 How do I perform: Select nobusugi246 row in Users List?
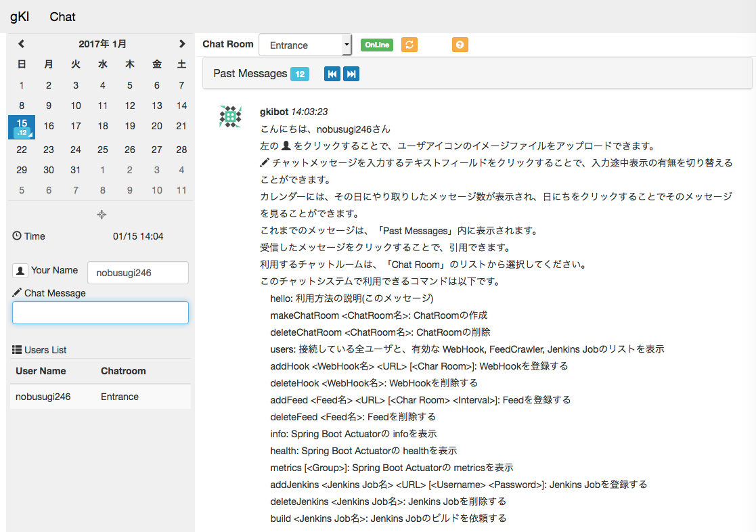pyautogui.click(x=100, y=397)
